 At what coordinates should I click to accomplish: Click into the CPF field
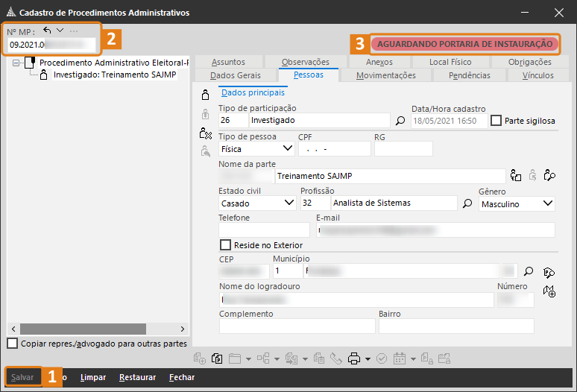pos(334,149)
